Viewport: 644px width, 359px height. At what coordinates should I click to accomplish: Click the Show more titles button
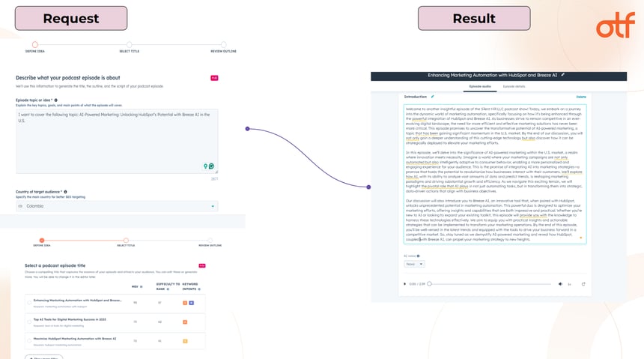43,357
